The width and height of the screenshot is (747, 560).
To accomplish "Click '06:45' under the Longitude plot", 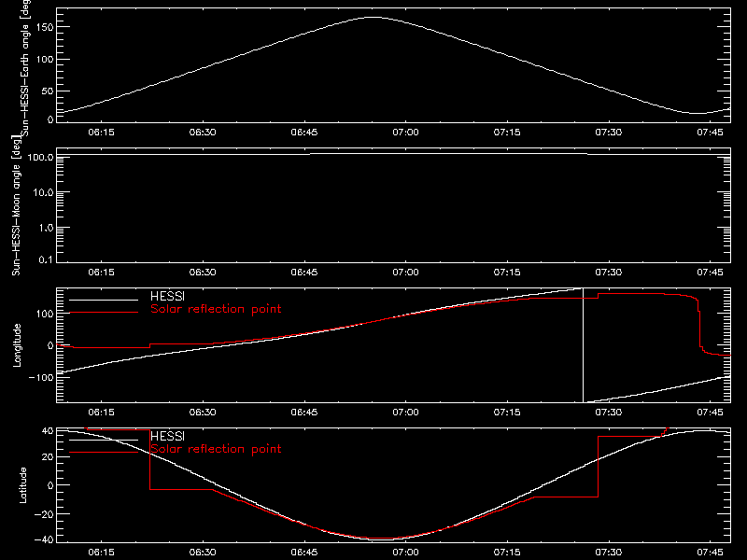I will (304, 412).
